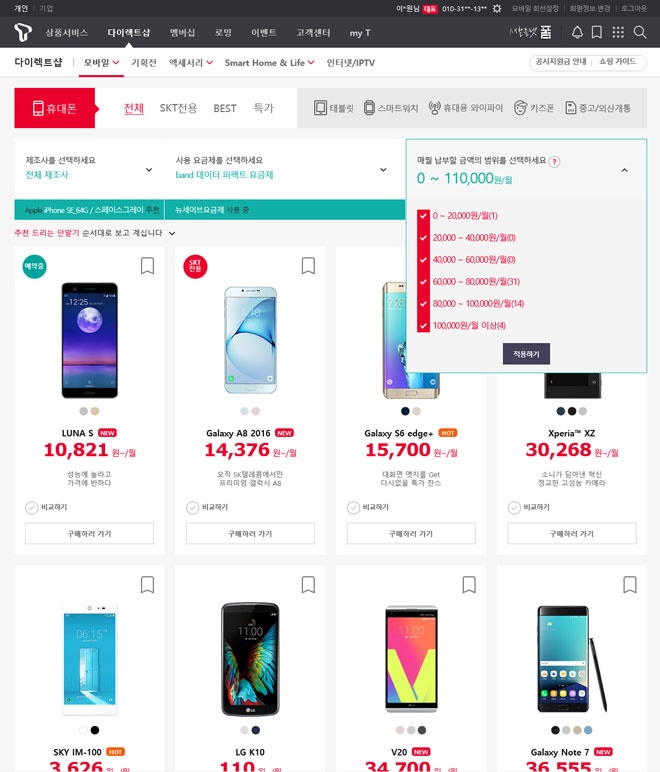This screenshot has width=660, height=772.
Task: Open the 고객센터 menu item
Action: click(x=313, y=32)
